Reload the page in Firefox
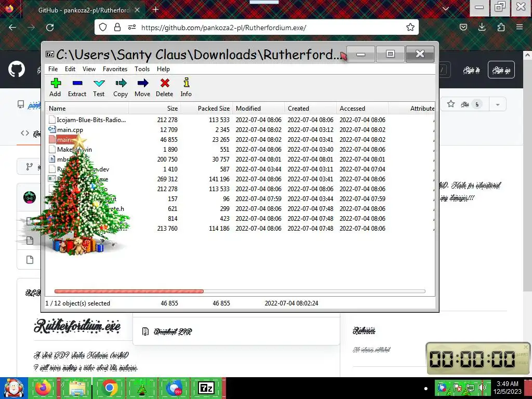Viewport: 532px width, 399px height. pos(50,28)
